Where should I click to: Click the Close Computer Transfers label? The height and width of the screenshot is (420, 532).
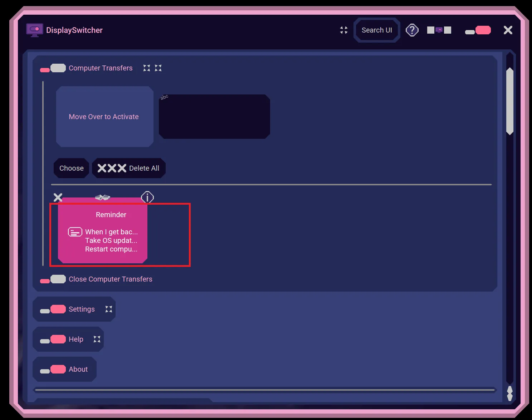[111, 279]
